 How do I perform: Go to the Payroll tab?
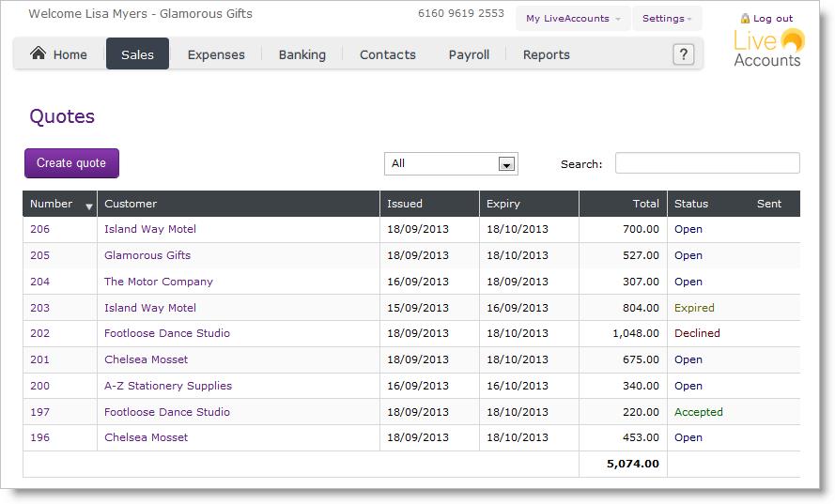(469, 54)
